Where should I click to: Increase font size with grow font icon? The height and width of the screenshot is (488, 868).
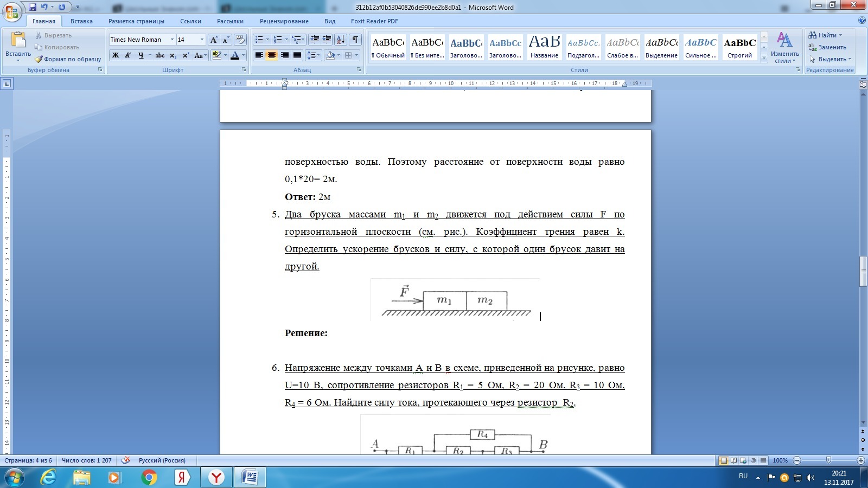point(214,40)
